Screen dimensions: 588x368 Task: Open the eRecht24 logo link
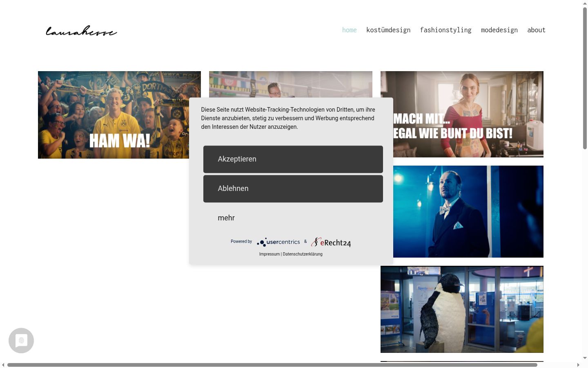(331, 242)
